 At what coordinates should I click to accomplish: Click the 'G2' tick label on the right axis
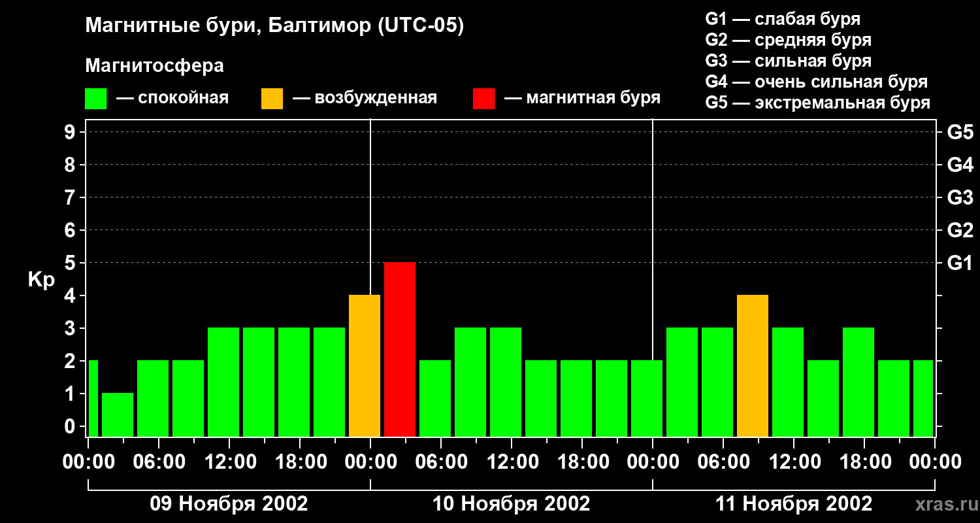tap(960, 230)
